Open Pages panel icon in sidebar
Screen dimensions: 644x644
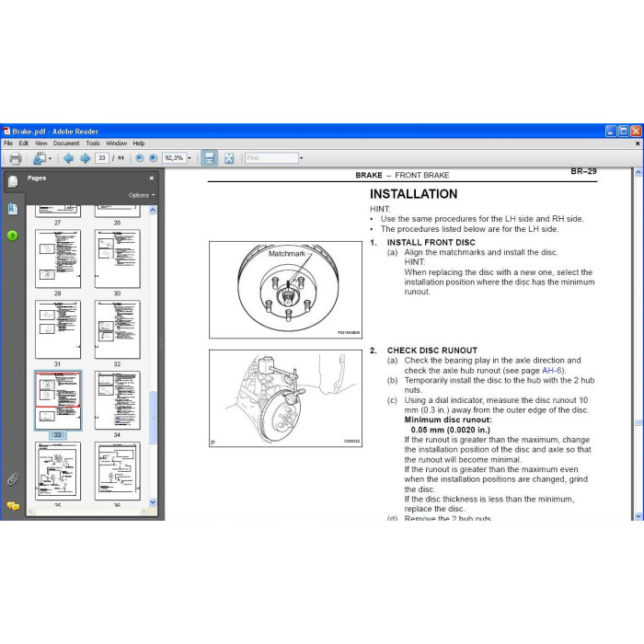click(x=13, y=181)
